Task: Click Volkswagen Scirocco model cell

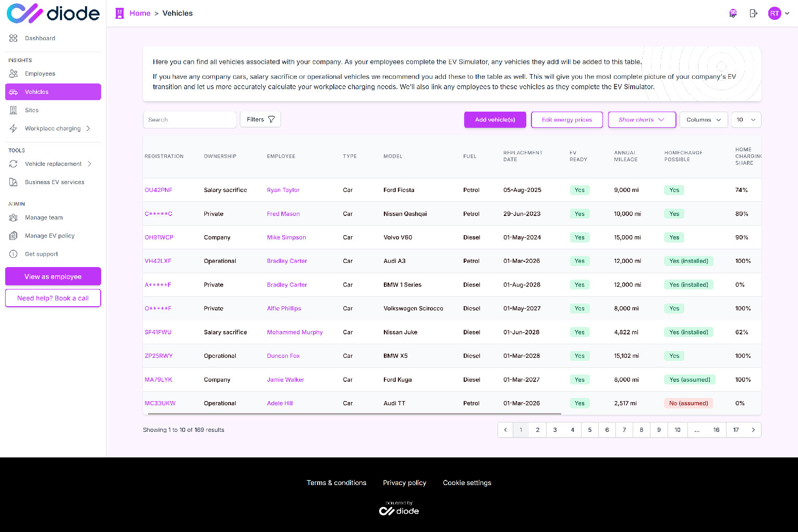Action: [413, 308]
